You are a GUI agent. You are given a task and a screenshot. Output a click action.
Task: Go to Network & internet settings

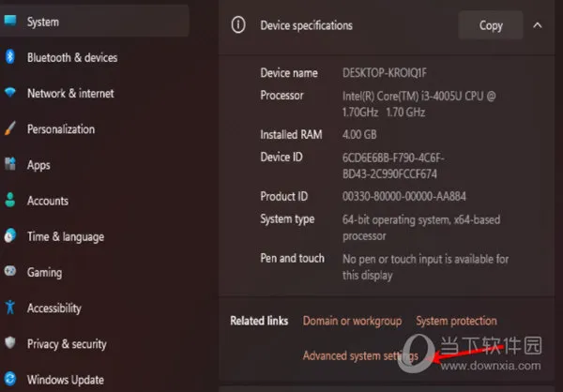pyautogui.click(x=70, y=94)
